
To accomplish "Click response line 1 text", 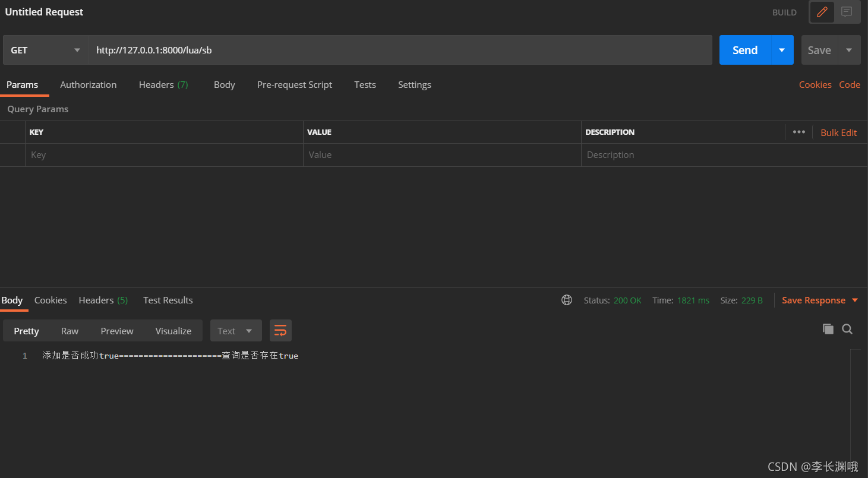I will [x=171, y=356].
